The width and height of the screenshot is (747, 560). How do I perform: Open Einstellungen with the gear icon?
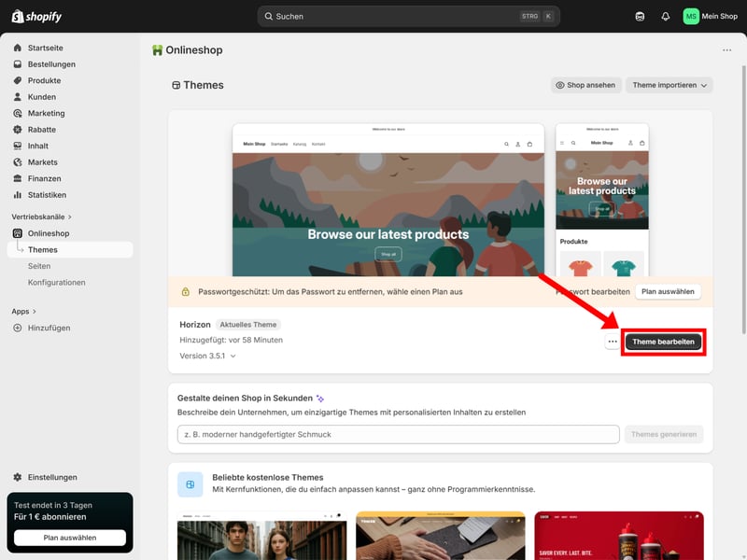18,477
